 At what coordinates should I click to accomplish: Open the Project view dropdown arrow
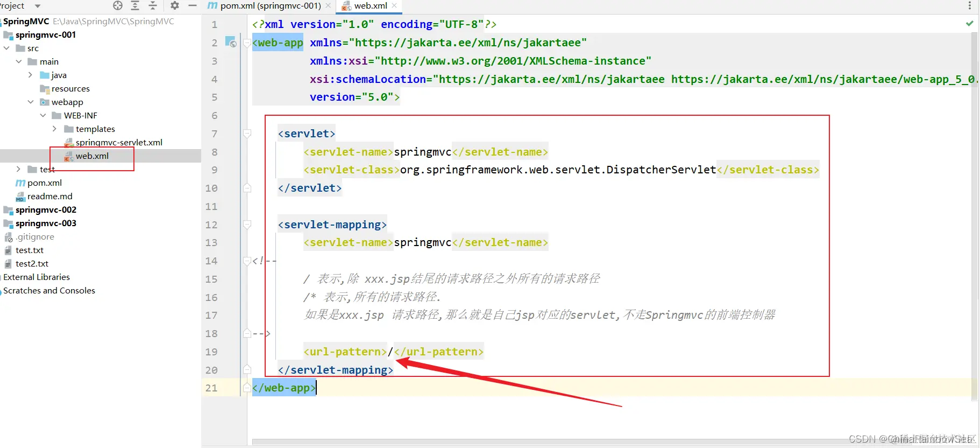click(38, 6)
